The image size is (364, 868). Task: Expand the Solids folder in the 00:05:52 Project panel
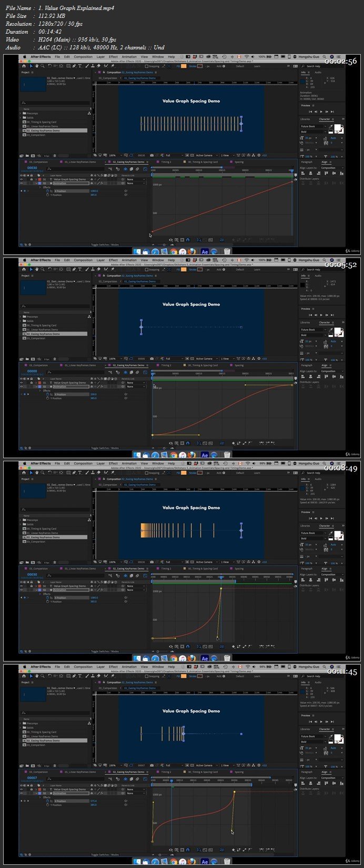pos(21,321)
